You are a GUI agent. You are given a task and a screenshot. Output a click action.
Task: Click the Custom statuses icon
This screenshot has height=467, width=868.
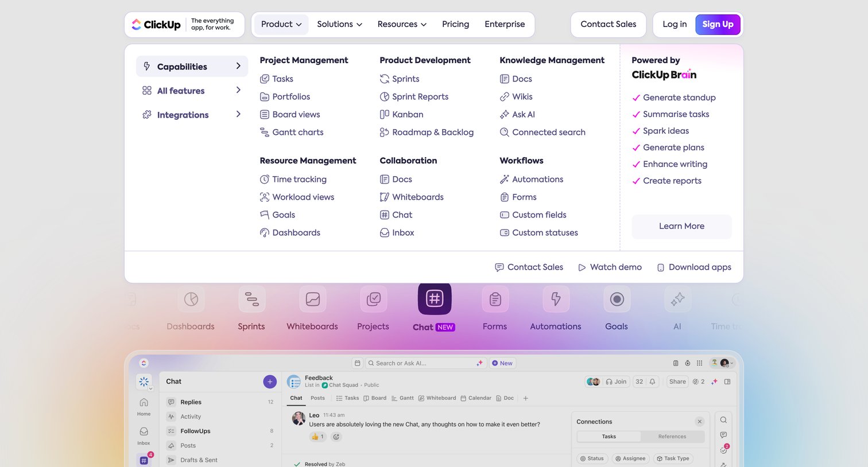click(505, 233)
